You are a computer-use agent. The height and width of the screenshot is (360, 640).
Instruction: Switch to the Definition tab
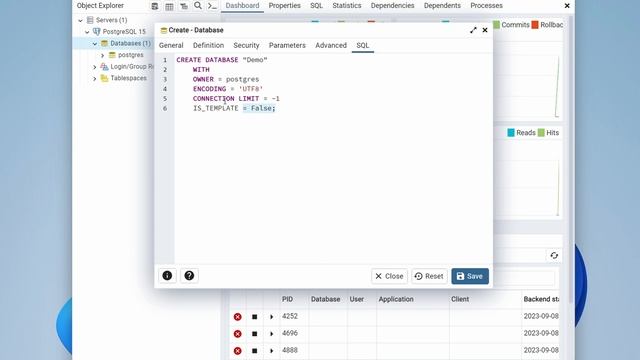click(209, 45)
